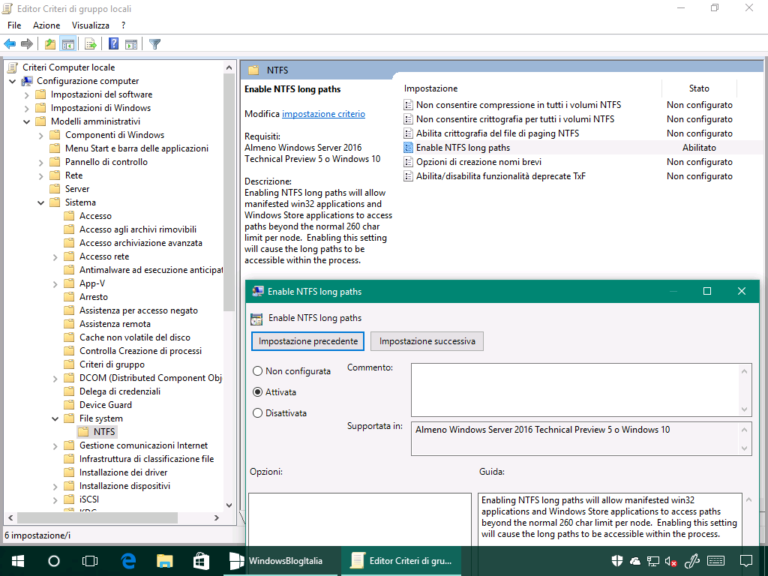This screenshot has width=768, height=576.
Task: Open File Explorer from taskbar
Action: coord(165,561)
